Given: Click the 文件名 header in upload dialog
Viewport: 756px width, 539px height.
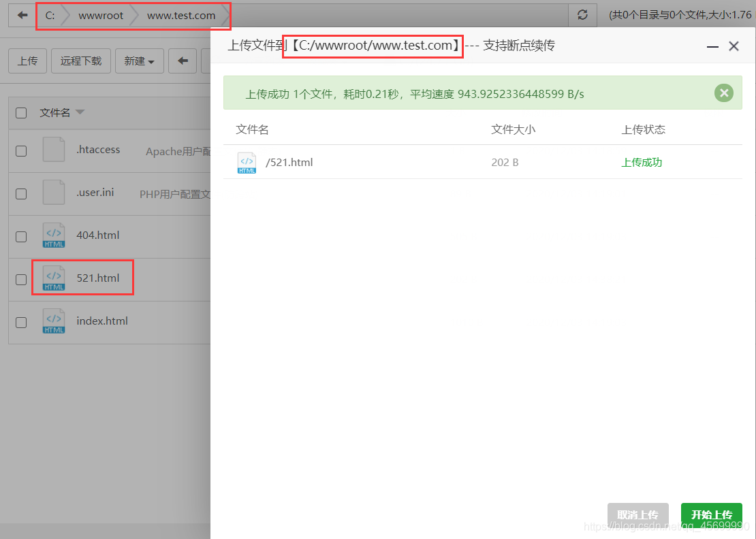Looking at the screenshot, I should click(x=252, y=129).
